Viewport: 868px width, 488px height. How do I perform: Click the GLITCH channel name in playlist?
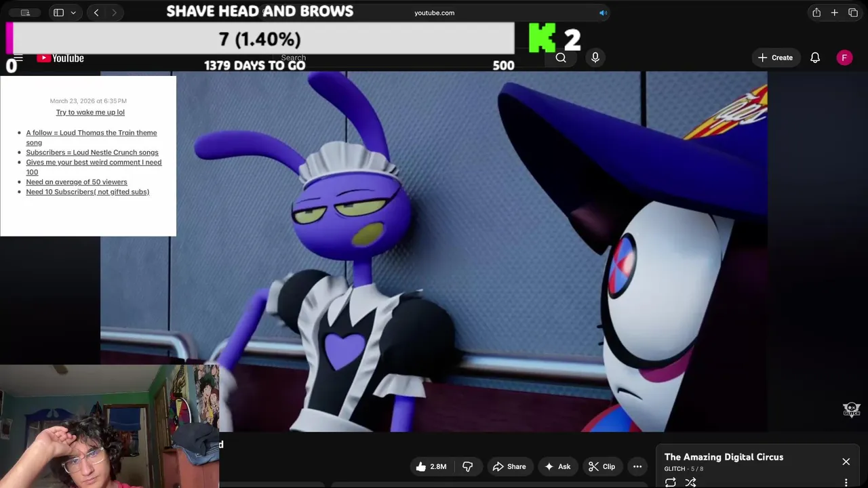[675, 469]
